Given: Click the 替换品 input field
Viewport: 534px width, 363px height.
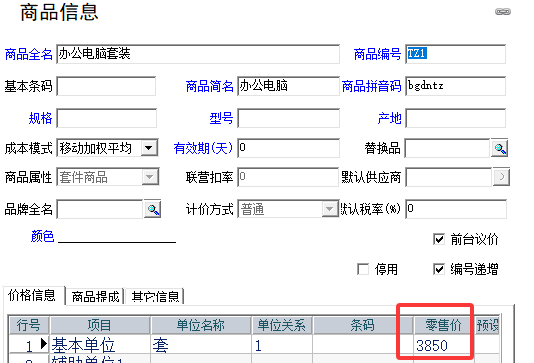Looking at the screenshot, I should pyautogui.click(x=447, y=148).
